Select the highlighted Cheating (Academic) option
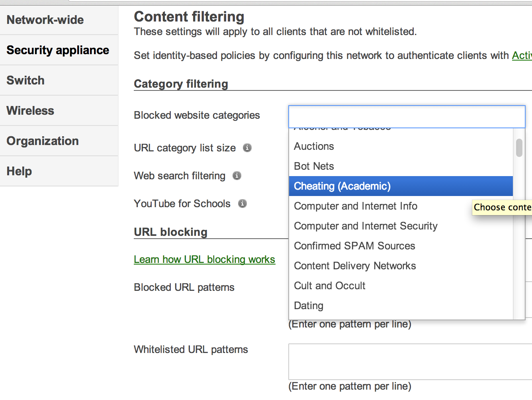The image size is (532, 400). [342, 186]
